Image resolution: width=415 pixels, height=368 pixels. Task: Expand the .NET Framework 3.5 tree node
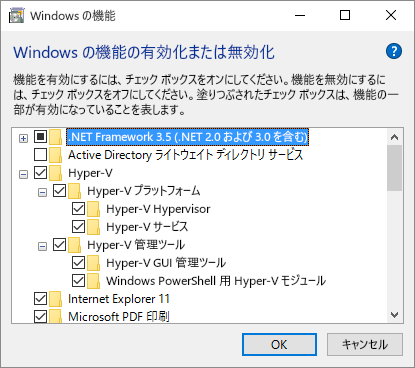(x=23, y=138)
